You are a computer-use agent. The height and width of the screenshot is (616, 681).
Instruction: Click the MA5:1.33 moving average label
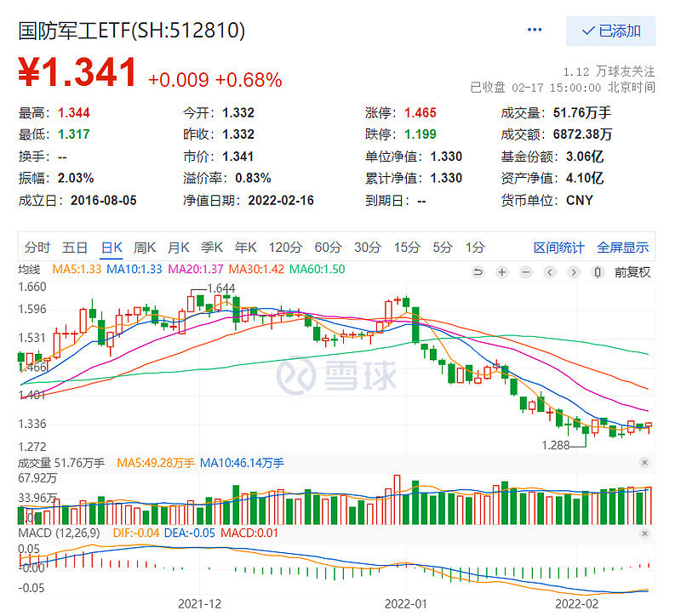coord(77,269)
